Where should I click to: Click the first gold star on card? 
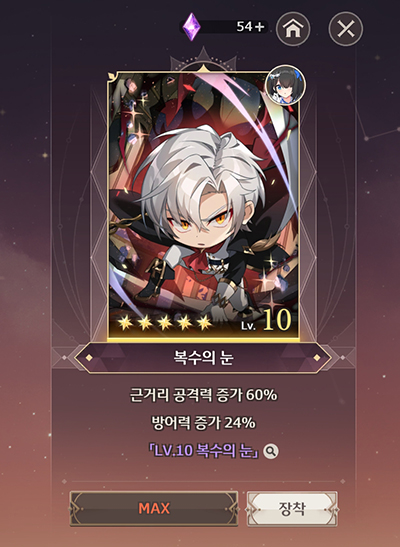(x=125, y=323)
